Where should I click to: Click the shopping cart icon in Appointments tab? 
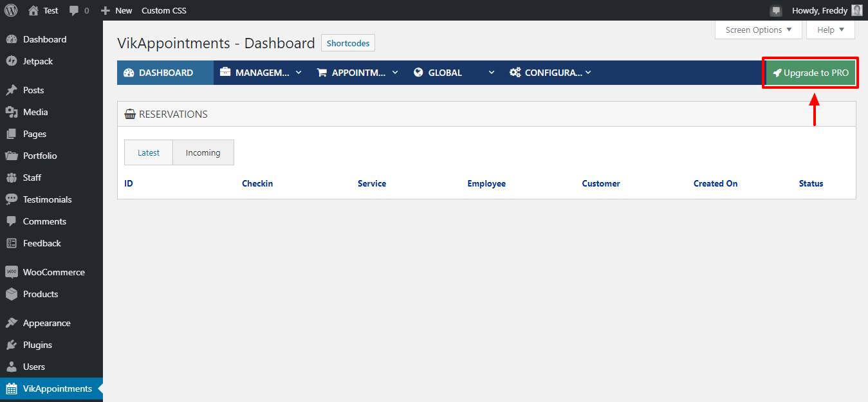322,73
